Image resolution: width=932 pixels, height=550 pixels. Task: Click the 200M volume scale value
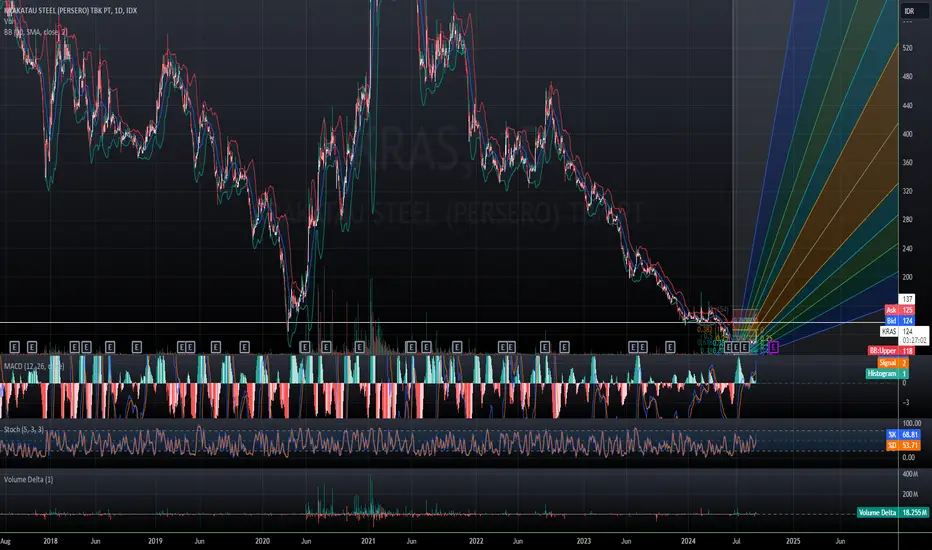910,494
